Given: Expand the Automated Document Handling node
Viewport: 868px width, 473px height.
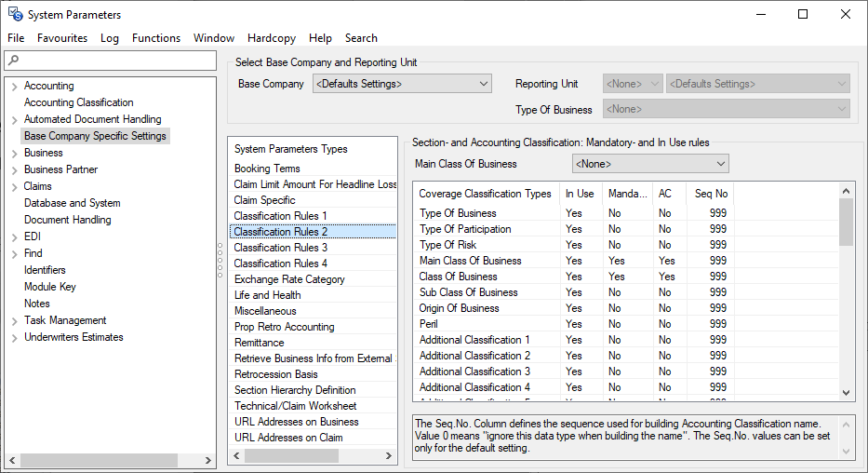Looking at the screenshot, I should [14, 120].
